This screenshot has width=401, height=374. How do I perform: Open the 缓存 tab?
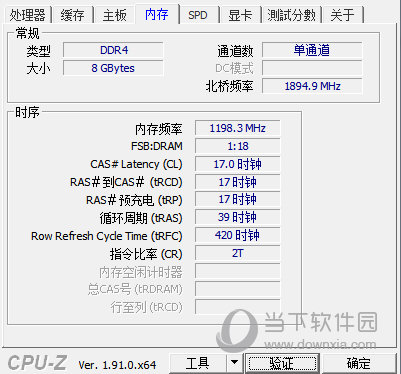coord(73,15)
